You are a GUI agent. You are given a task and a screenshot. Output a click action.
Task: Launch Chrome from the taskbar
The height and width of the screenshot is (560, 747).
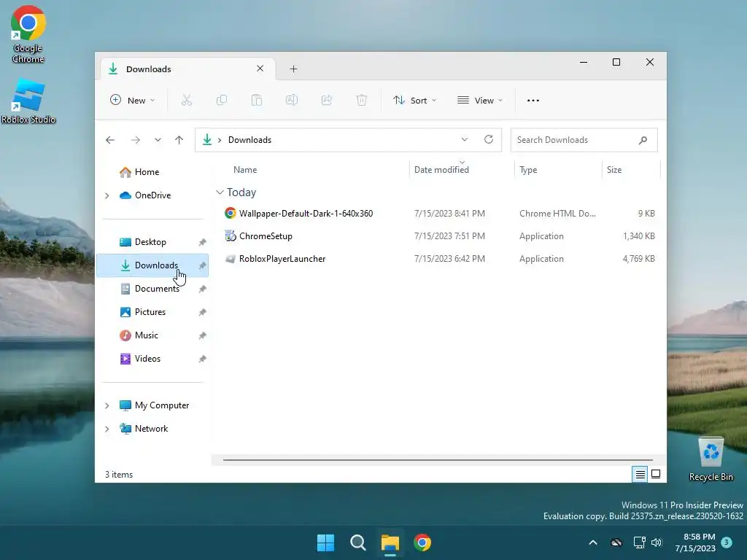tap(422, 542)
